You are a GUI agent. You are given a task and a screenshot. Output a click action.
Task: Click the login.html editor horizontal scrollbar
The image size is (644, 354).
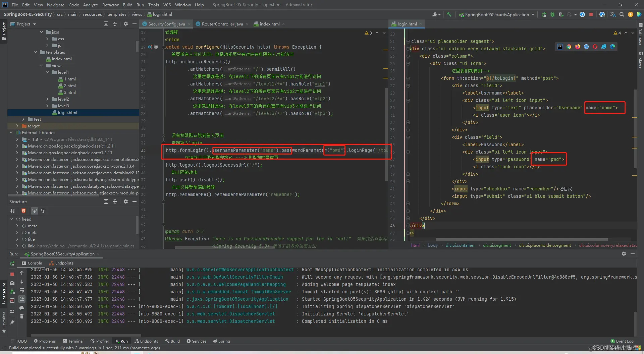522,239
